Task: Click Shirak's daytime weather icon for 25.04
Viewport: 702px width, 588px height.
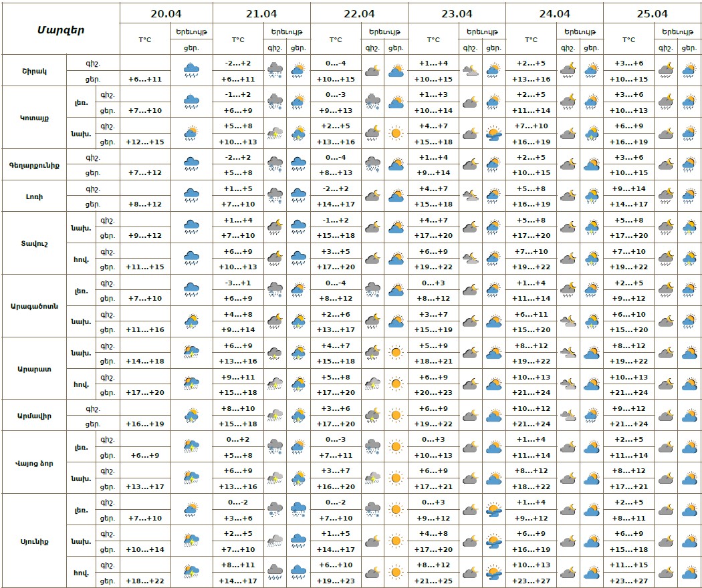Action: (689, 70)
